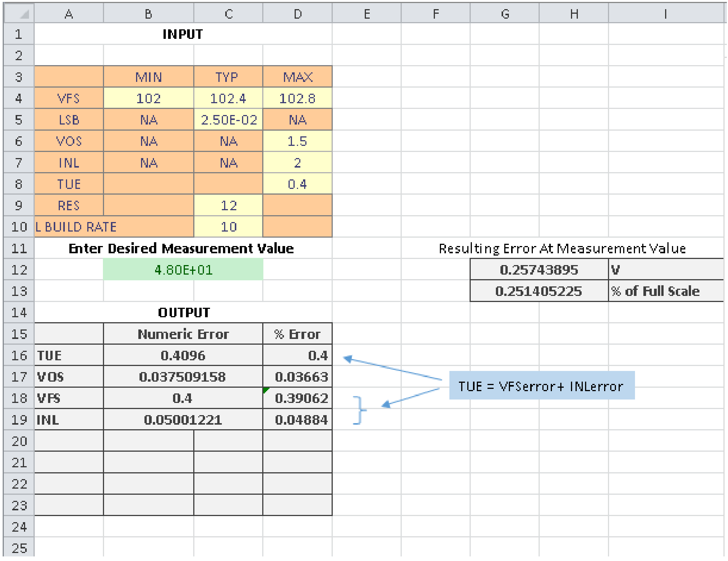The image size is (728, 561).
Task: Click the green error indicator in cell D18
Action: click(266, 390)
